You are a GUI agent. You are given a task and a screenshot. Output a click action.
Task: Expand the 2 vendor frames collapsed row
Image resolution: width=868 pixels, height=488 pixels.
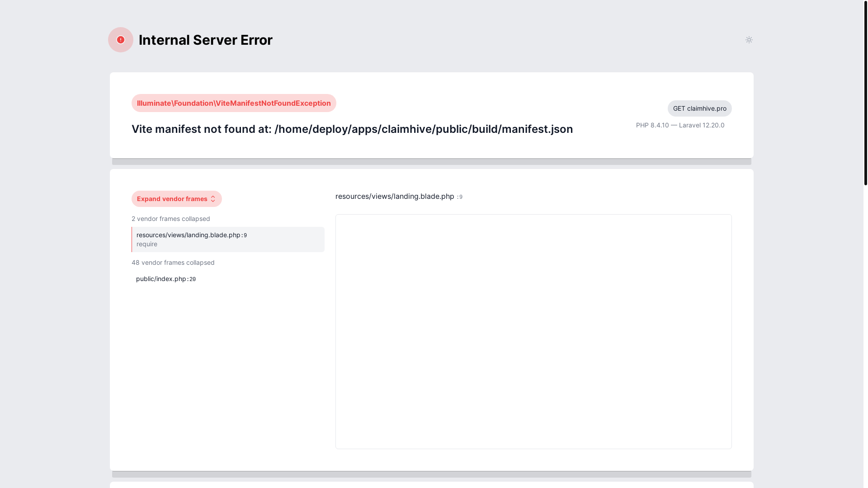click(x=171, y=219)
